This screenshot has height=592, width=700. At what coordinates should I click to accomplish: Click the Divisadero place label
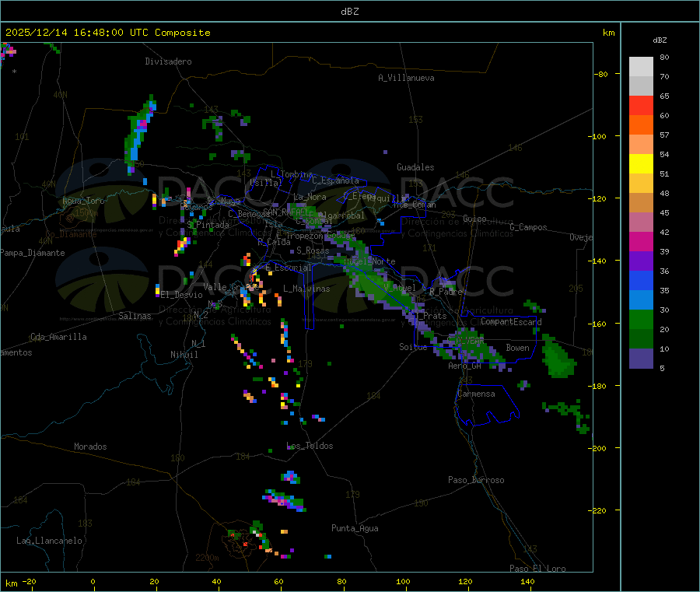[168, 61]
